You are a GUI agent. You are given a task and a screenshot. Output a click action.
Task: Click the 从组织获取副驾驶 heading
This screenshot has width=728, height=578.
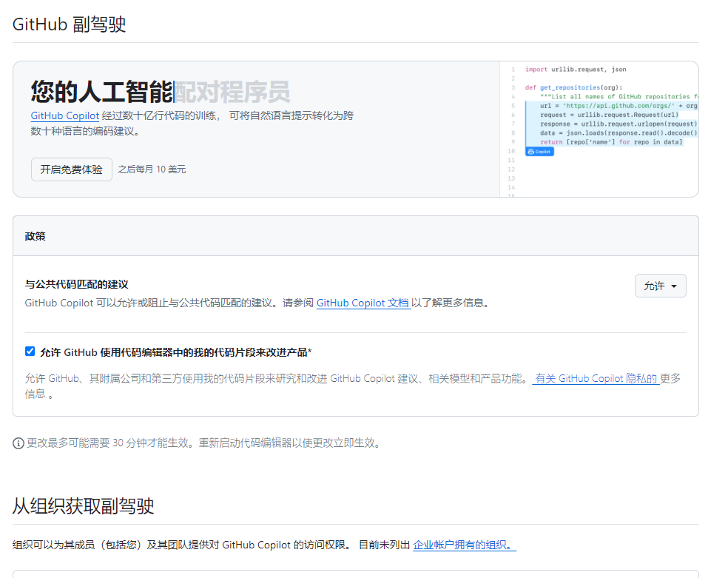(83, 506)
